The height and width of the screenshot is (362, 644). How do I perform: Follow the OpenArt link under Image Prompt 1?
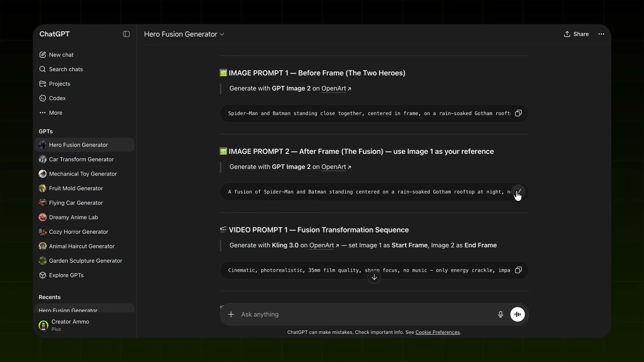point(336,88)
